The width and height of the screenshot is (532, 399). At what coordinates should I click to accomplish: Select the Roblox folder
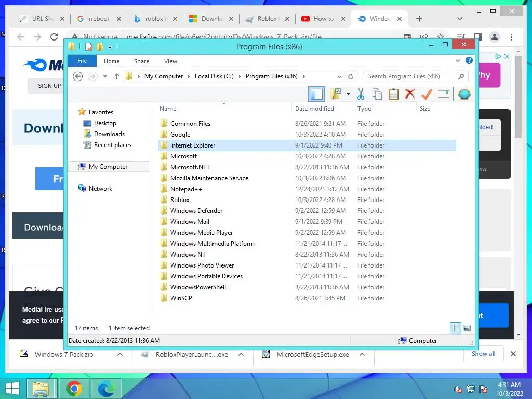[307, 200]
